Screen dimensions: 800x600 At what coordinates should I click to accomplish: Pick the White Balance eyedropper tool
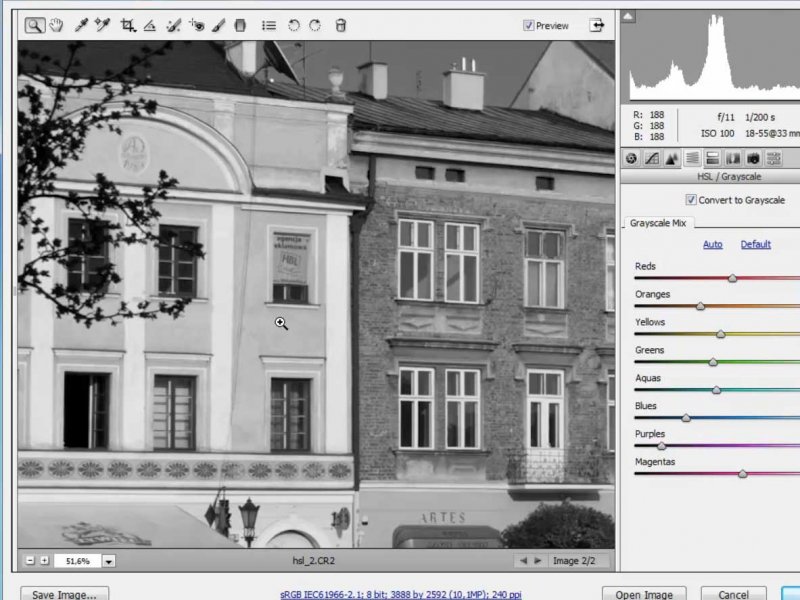(x=81, y=25)
